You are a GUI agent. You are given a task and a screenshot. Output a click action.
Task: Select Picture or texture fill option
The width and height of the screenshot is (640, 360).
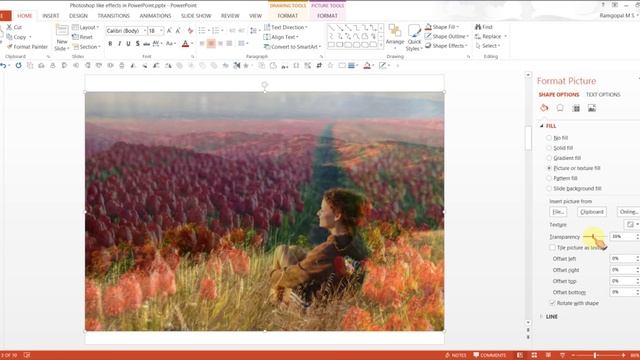pyautogui.click(x=549, y=168)
